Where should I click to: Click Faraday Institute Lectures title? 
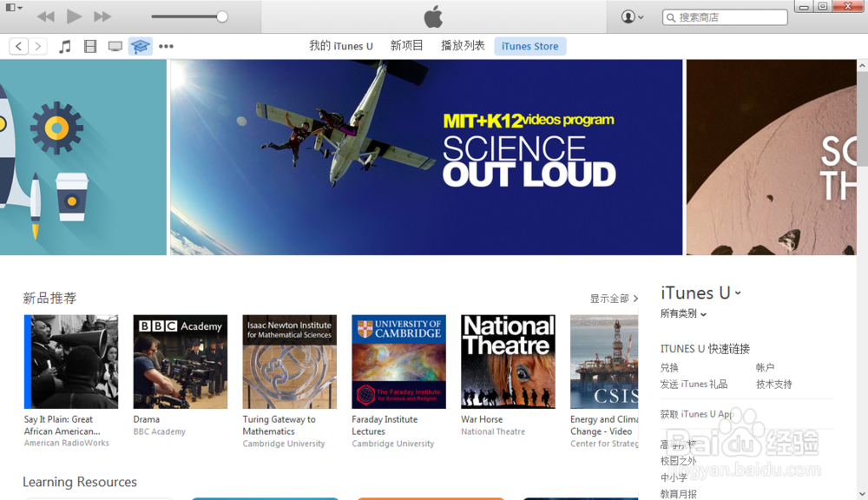pos(385,425)
